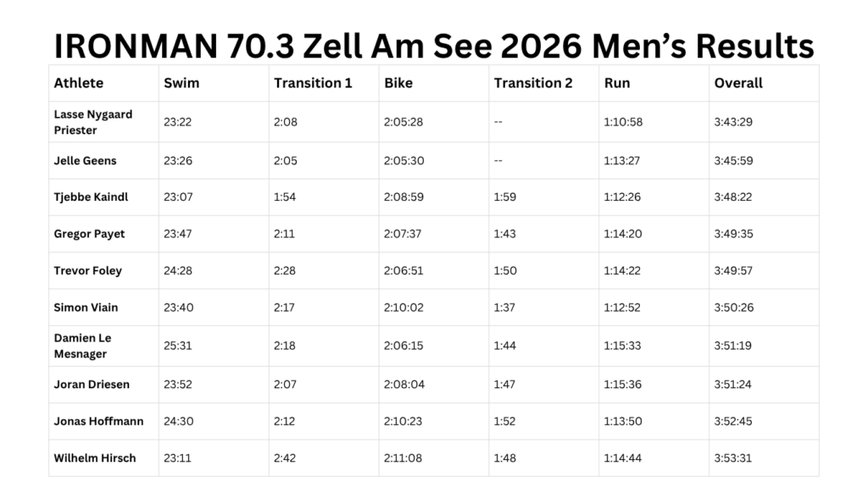Click Simon Viain's Transition 2 time 1:37

(x=504, y=307)
